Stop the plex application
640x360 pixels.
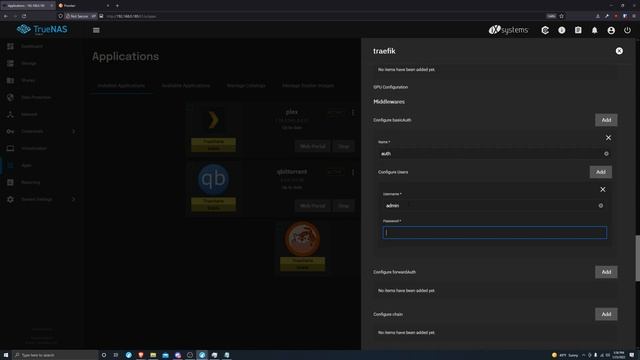[344, 146]
